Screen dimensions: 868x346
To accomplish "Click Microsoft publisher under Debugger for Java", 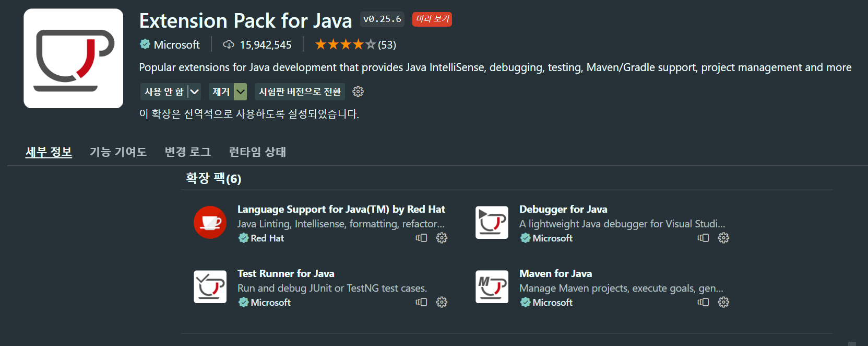I will [552, 238].
